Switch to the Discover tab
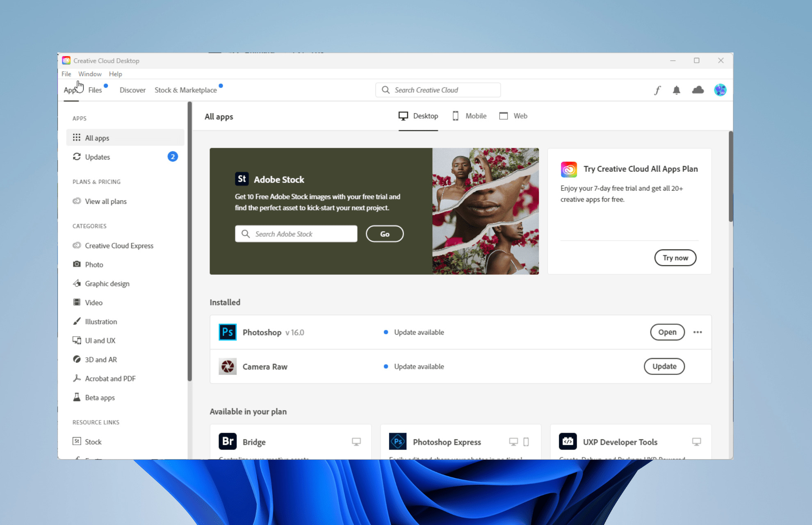 tap(132, 90)
